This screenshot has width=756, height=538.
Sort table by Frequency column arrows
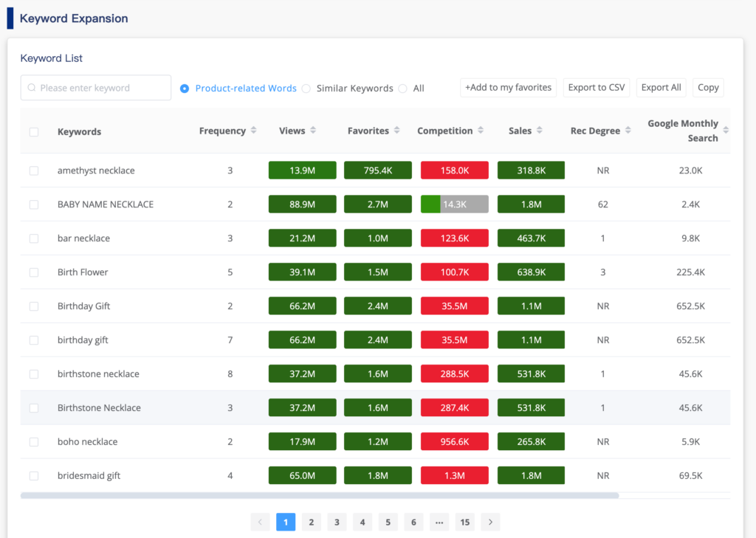[x=253, y=131]
